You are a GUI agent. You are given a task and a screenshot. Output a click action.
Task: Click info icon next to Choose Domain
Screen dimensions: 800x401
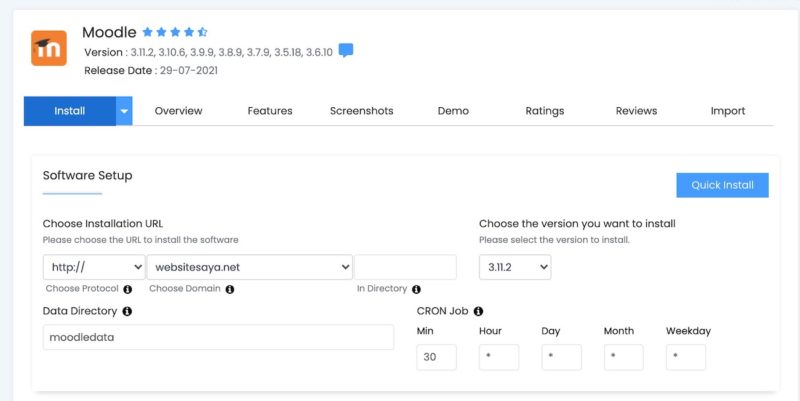(229, 289)
